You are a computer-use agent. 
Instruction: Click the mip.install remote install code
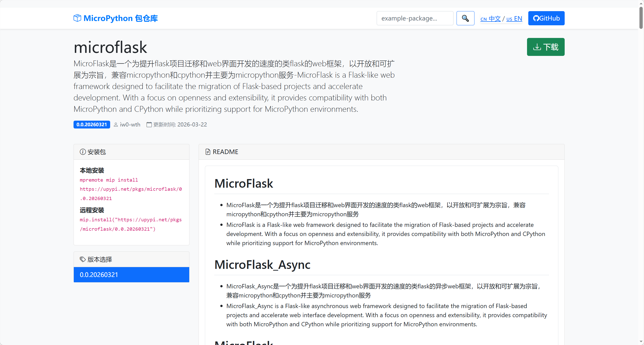(131, 224)
